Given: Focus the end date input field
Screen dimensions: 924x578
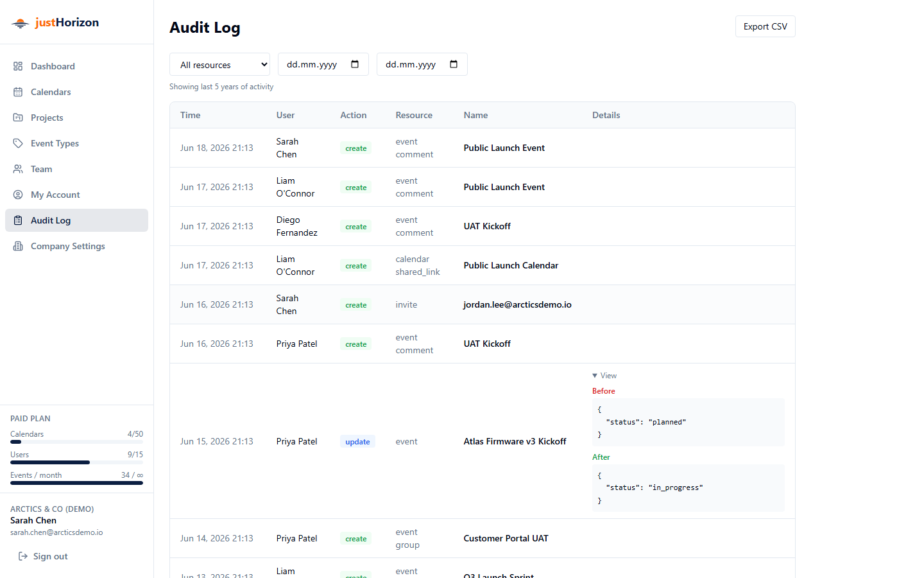Looking at the screenshot, I should [422, 64].
